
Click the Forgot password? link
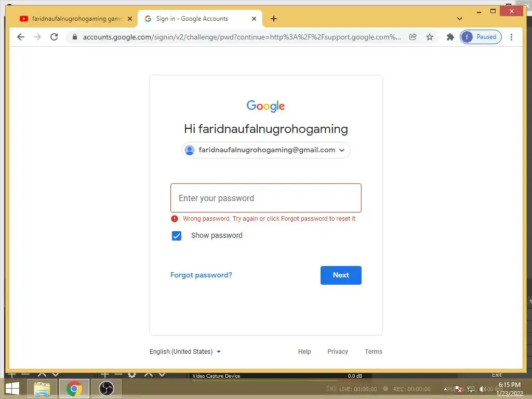coord(201,275)
